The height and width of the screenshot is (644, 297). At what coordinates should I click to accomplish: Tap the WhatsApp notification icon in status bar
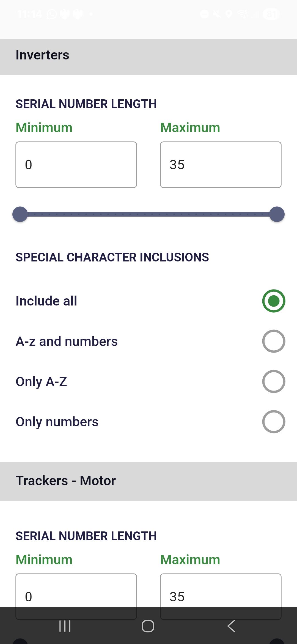point(52,14)
